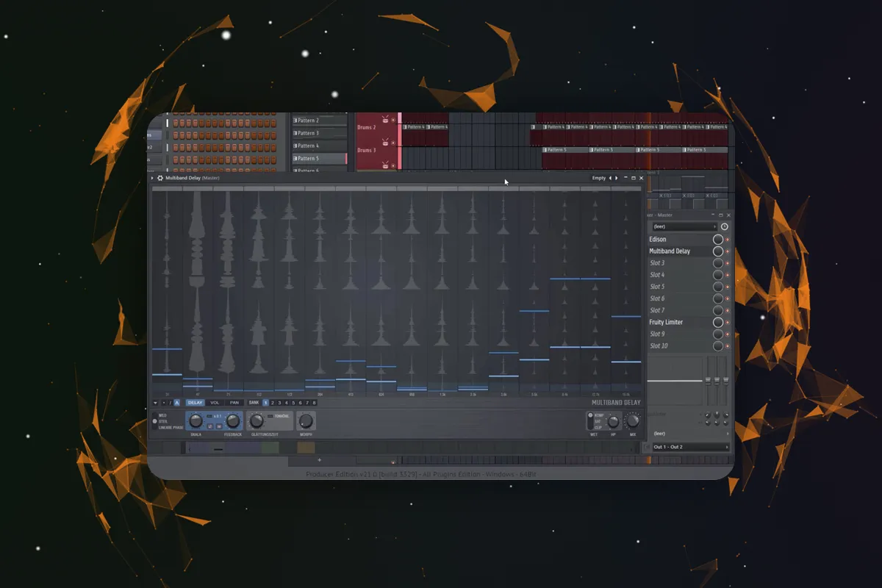This screenshot has height=588, width=882.
Task: Select the MED filter mode
Action: click(x=162, y=415)
